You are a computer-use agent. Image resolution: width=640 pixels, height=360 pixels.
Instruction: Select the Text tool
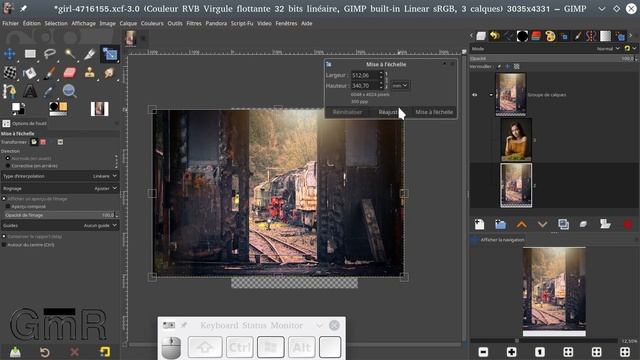click(x=30, y=91)
